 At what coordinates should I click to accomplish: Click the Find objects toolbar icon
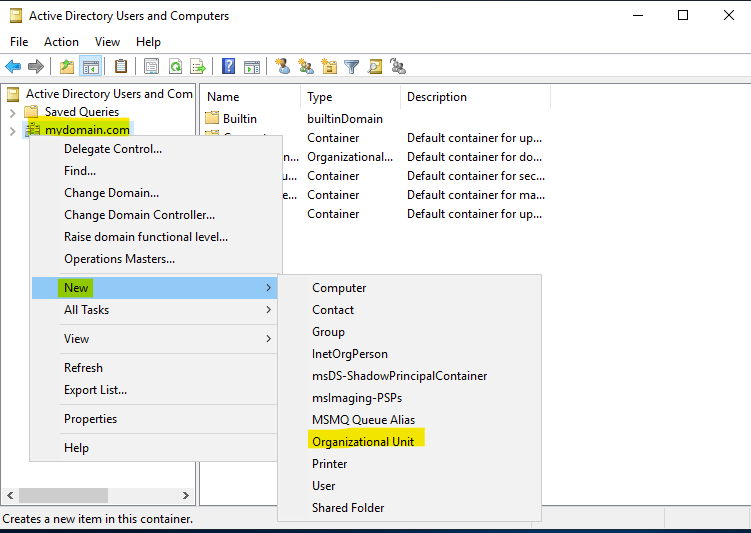[375, 67]
